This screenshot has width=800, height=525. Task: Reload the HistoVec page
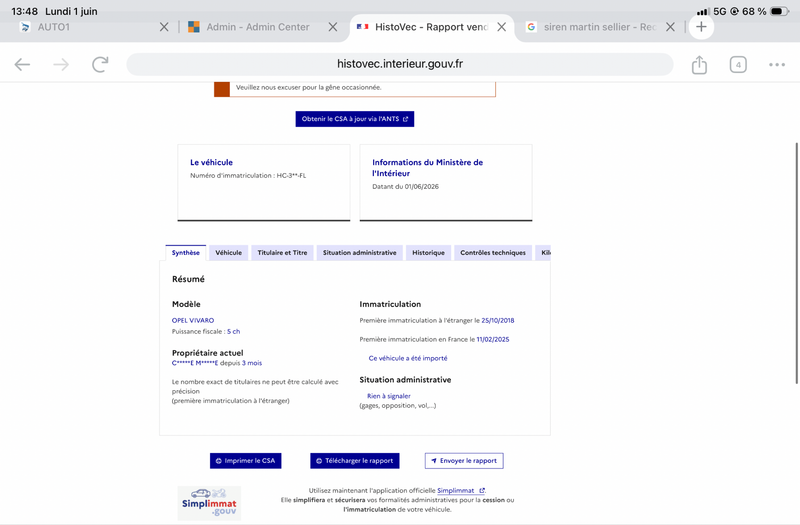(x=100, y=64)
